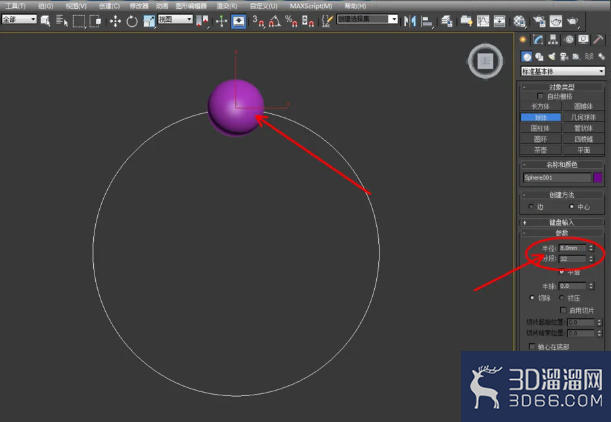Open Render Setup dialog
The width and height of the screenshot is (611, 422).
point(539,21)
